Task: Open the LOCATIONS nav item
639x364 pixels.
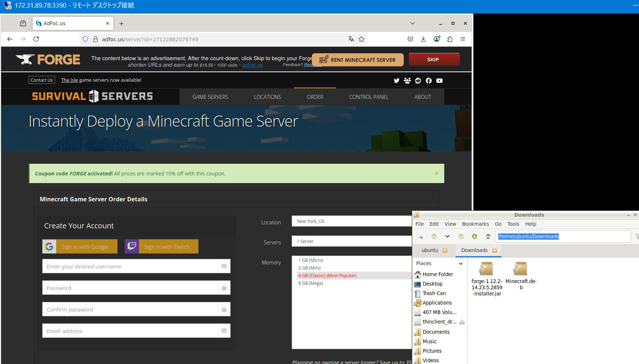Action: click(x=267, y=97)
